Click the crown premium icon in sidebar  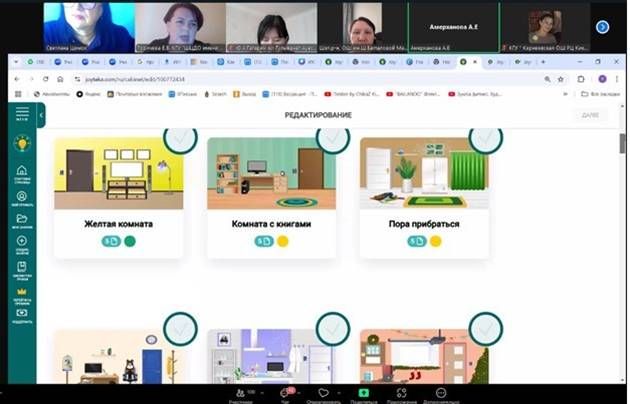click(x=21, y=291)
